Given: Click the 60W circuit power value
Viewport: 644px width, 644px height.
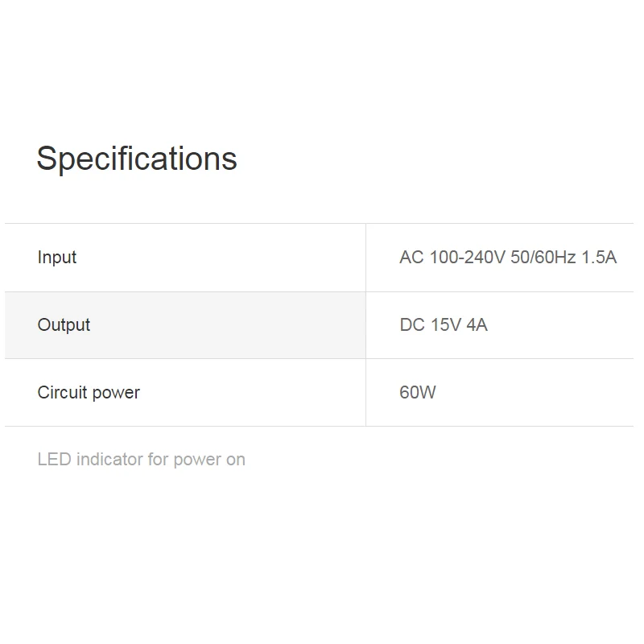Looking at the screenshot, I should [x=418, y=393].
